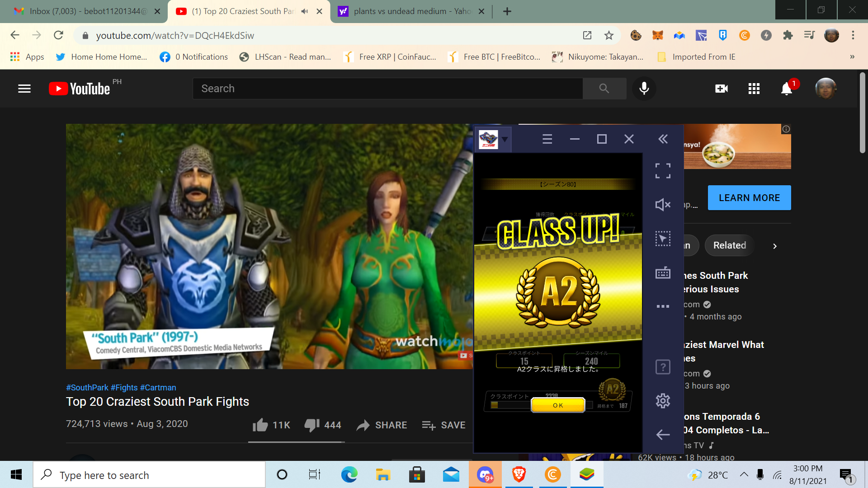Click the emulator back arrow
This screenshot has width=868, height=488.
coord(663,435)
